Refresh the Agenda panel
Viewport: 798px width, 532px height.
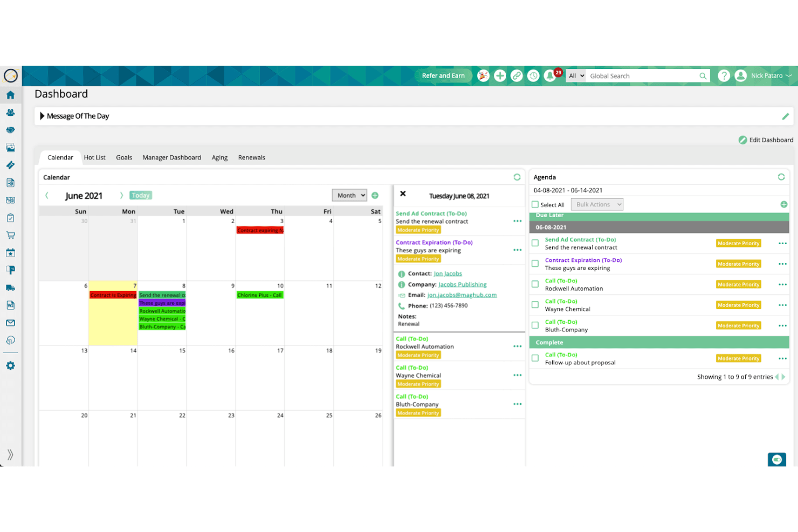(x=781, y=177)
